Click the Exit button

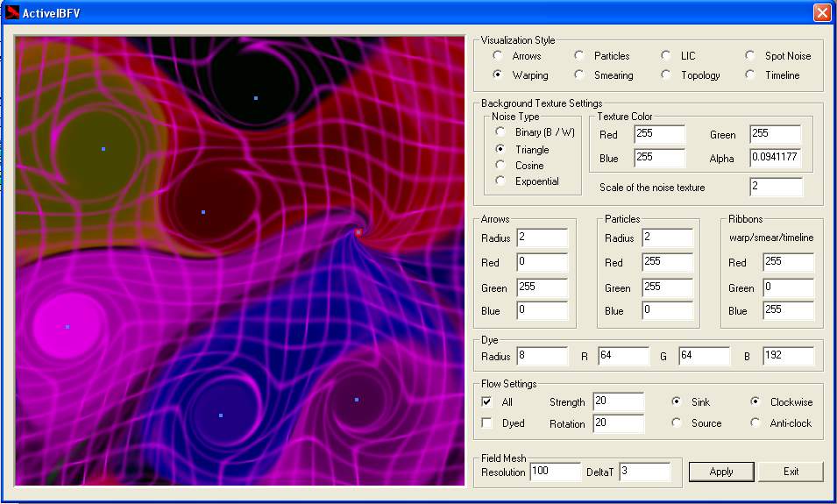point(791,472)
